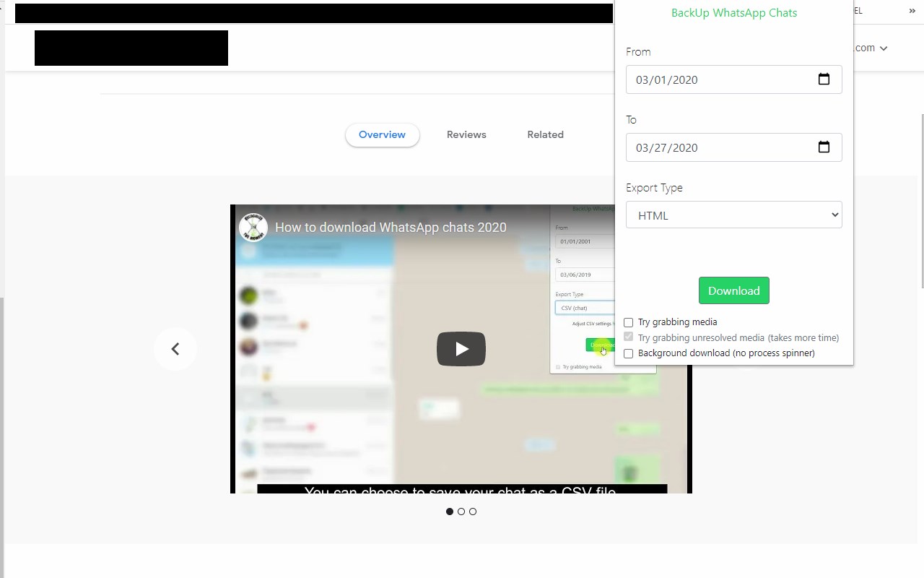Viewport: 924px width, 578px height.
Task: Open the Export Type HTML dropdown
Action: [734, 215]
